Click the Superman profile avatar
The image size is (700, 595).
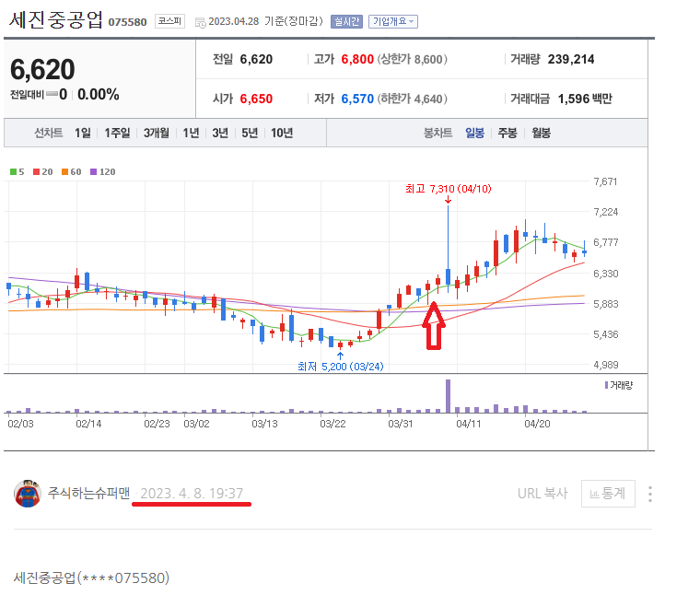click(x=28, y=494)
